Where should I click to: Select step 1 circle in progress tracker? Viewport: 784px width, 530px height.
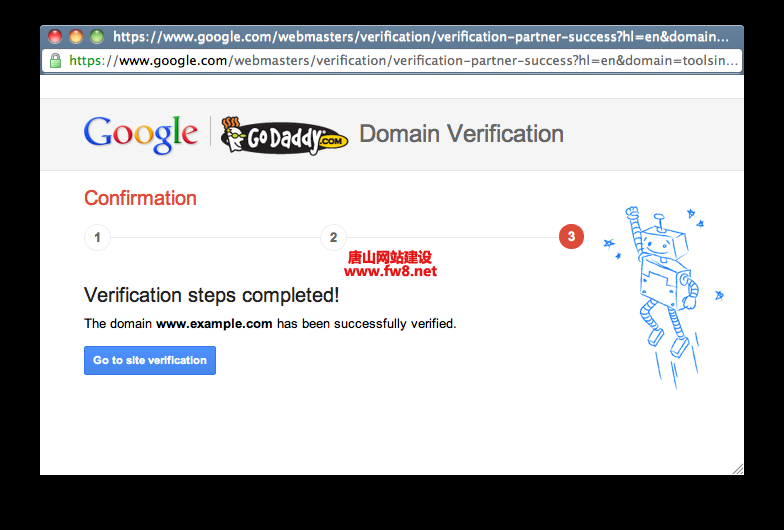pyautogui.click(x=97, y=237)
